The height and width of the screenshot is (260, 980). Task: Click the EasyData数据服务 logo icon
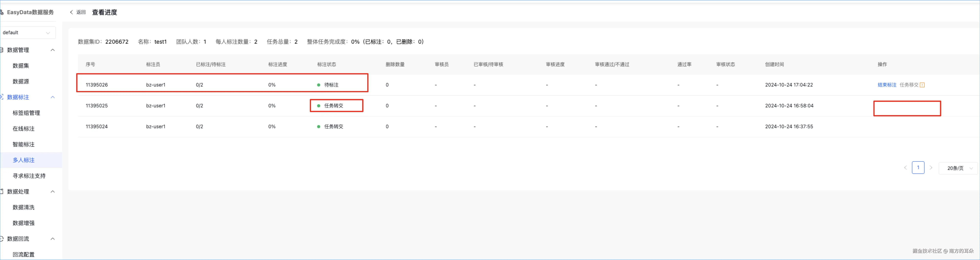(x=2, y=12)
